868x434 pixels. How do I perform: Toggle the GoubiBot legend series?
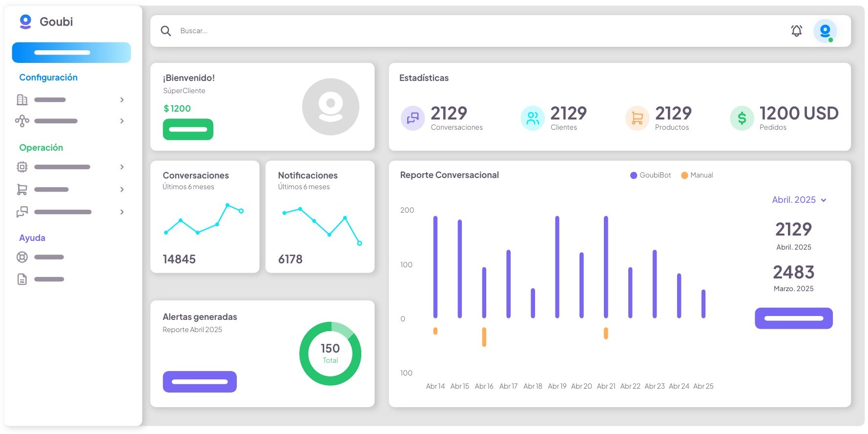[x=650, y=175]
